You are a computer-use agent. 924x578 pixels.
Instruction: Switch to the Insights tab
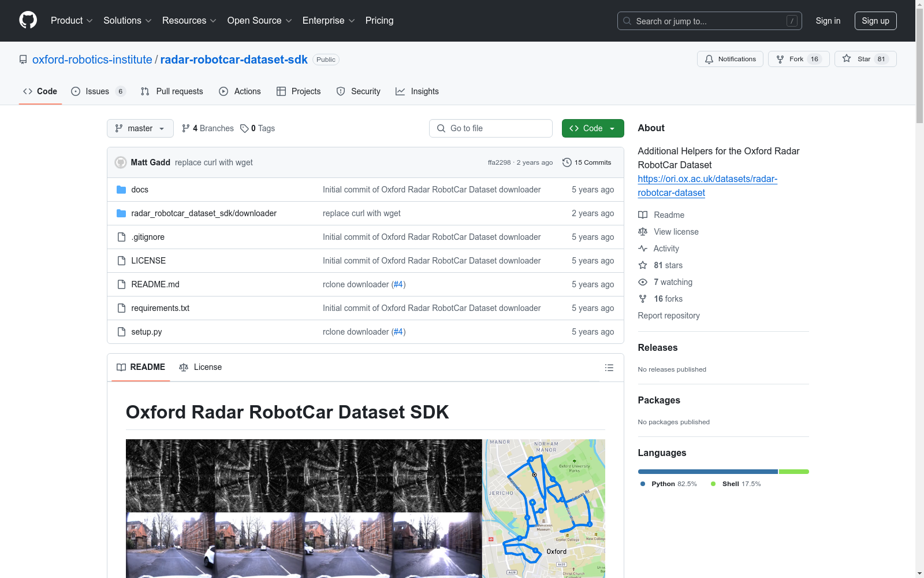(418, 91)
